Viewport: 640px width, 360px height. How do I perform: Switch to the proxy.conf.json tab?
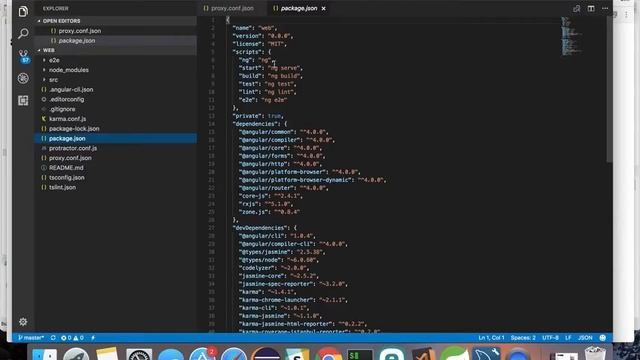231,8
